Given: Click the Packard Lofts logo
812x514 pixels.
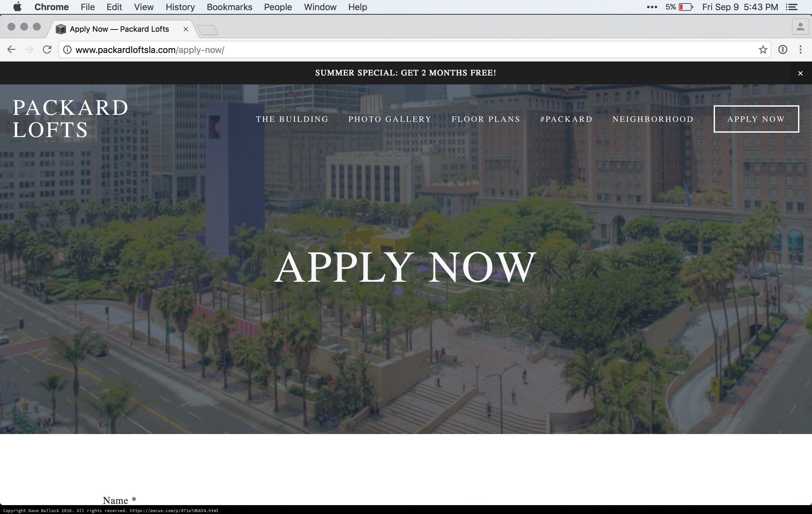Looking at the screenshot, I should click(70, 118).
